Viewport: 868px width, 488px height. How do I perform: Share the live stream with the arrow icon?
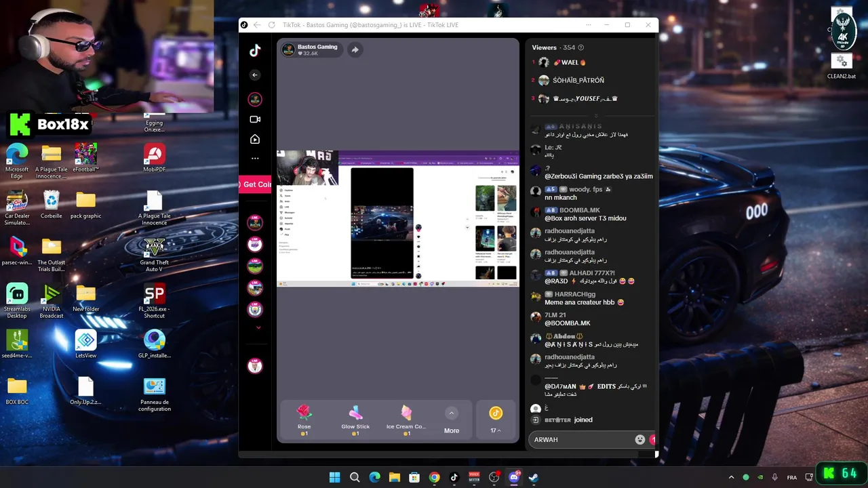tap(355, 49)
